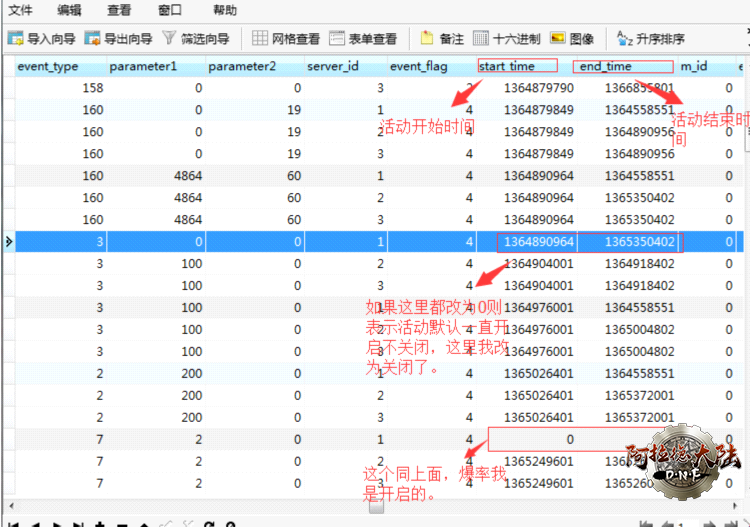750x527 pixels.
Task: Launch the Filter Wizard (筛选向导)
Action: pos(196,39)
